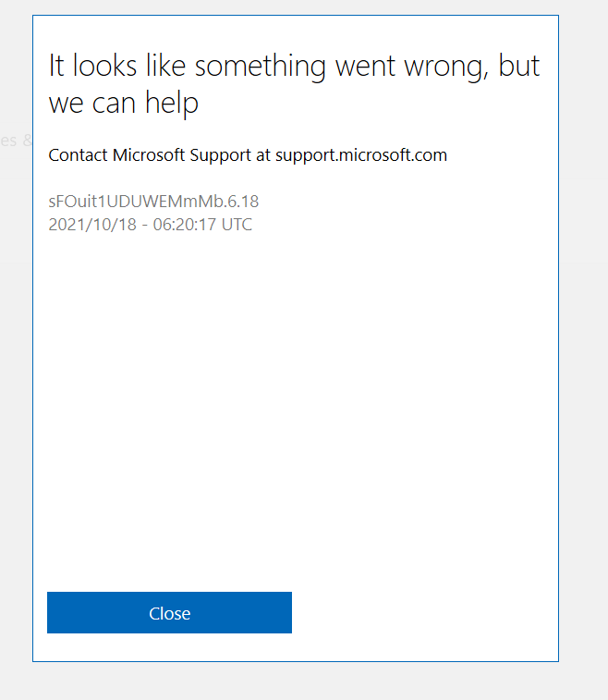Click the word 'Support' in contact line

220,155
